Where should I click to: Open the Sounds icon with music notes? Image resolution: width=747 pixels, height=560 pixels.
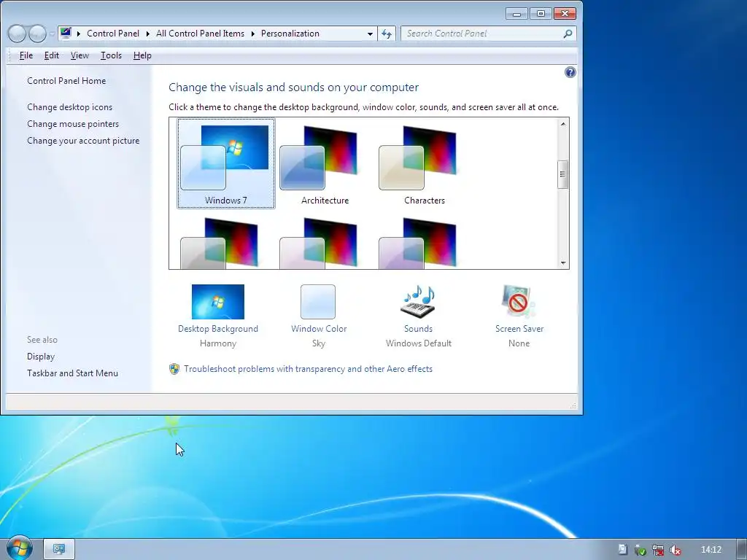[x=418, y=302]
